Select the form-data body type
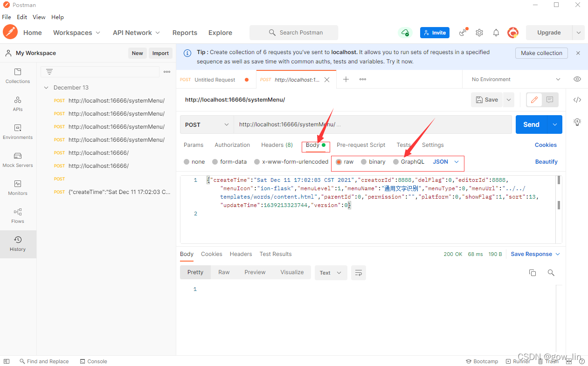Screen dimensions: 588x366 click(x=229, y=162)
